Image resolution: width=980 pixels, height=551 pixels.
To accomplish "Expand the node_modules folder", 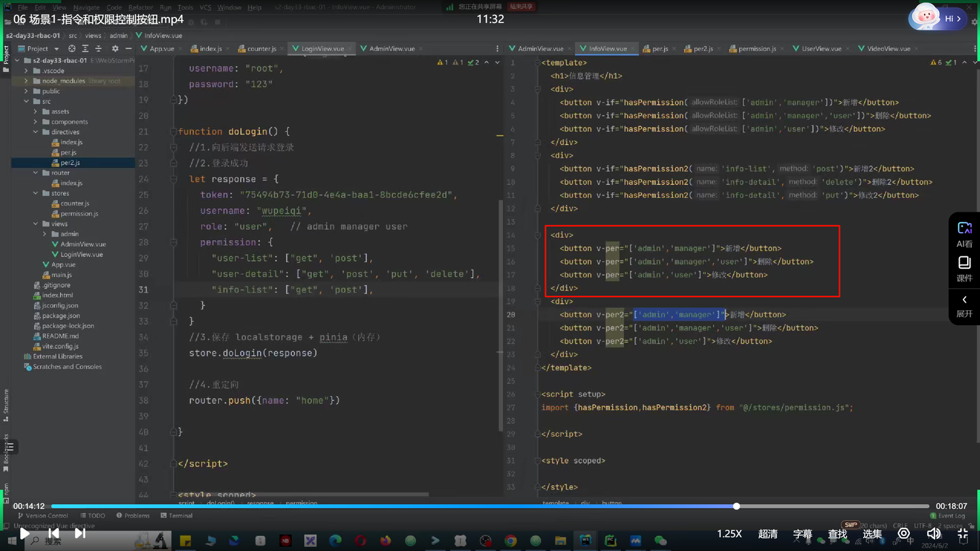I will point(27,81).
